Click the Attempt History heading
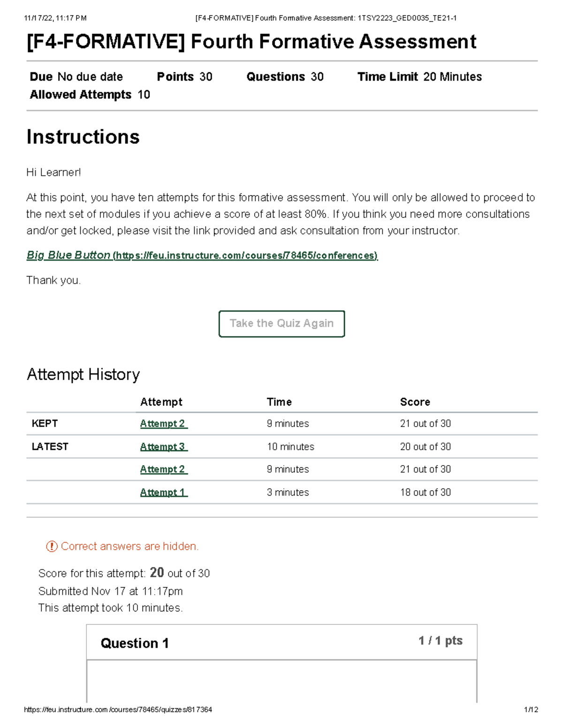 83,375
